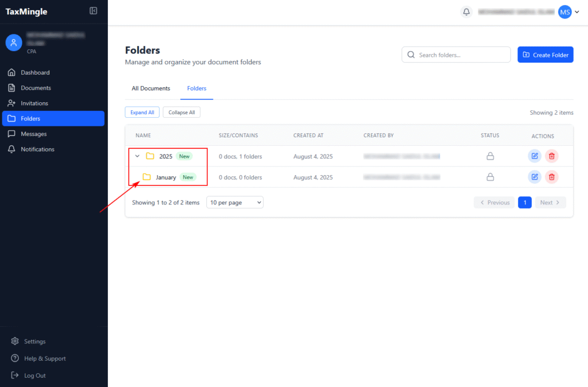Viewport: 588px width, 387px height.
Task: Collapse the 2025 folder chevron
Action: click(x=137, y=156)
